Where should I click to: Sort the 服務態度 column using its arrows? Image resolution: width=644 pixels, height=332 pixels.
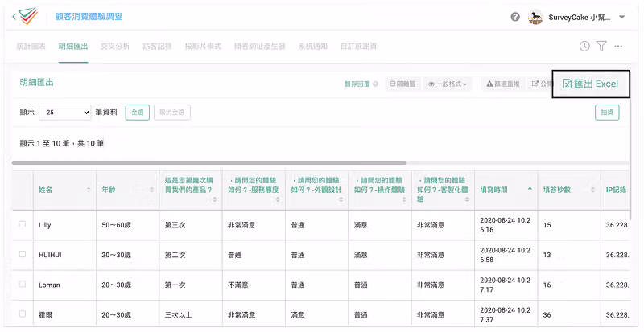(x=278, y=199)
